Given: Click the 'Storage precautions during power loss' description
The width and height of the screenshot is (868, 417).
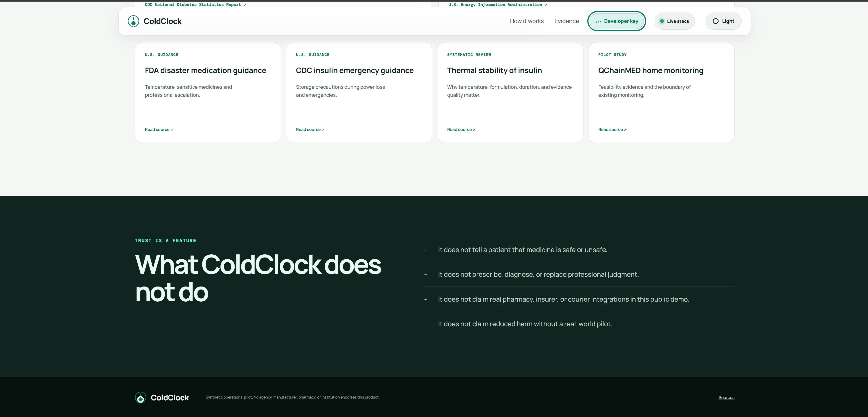Looking at the screenshot, I should [x=340, y=91].
